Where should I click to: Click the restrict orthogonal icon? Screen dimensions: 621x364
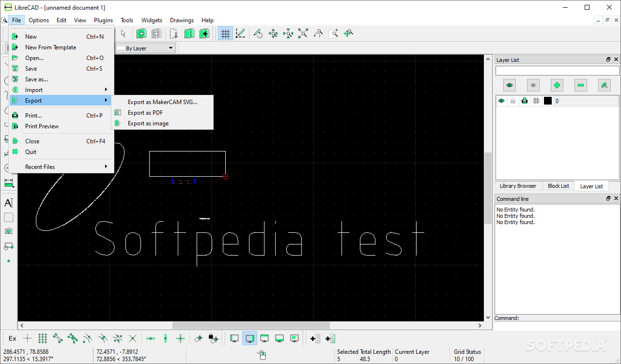pos(181,338)
